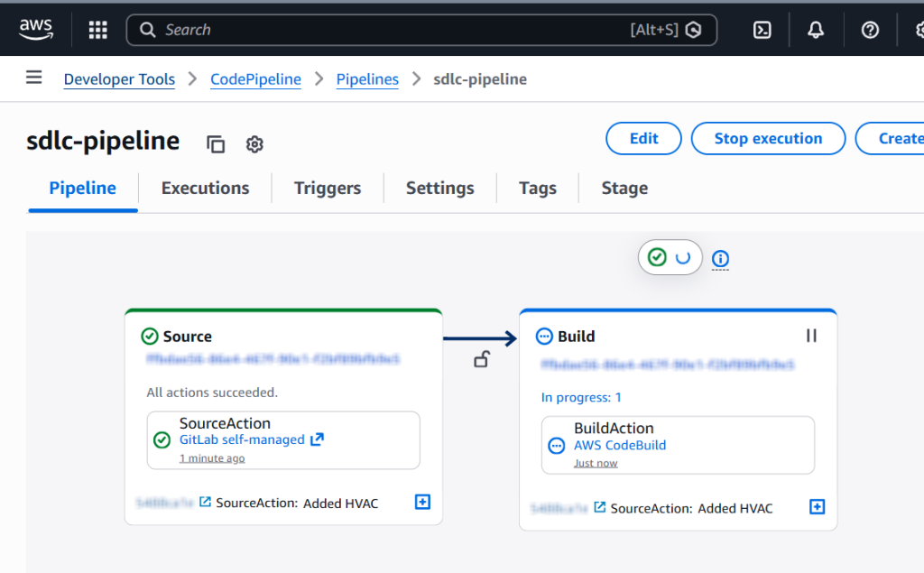
Task: Expand the Build stage details plus icon
Action: [818, 506]
